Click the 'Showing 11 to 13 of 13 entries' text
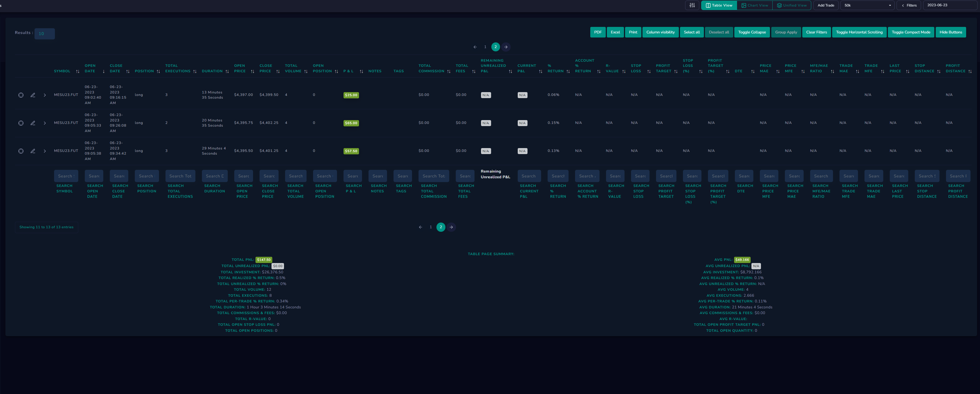 pyautogui.click(x=46, y=227)
